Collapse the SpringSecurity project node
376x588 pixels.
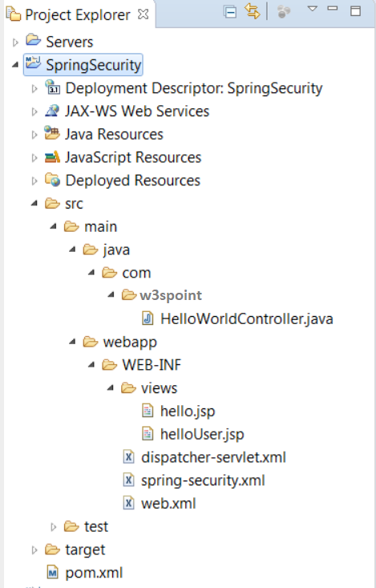(15, 65)
